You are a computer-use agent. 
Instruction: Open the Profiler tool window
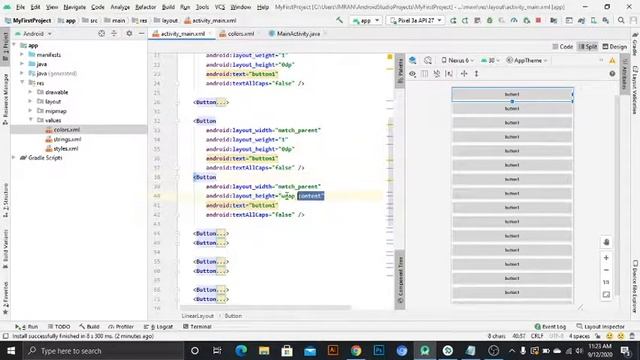121,327
